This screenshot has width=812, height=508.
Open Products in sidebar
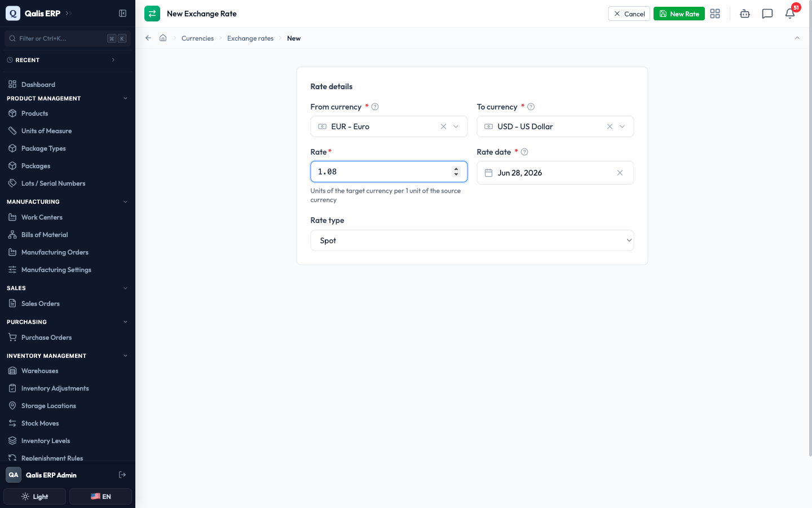pyautogui.click(x=68, y=113)
